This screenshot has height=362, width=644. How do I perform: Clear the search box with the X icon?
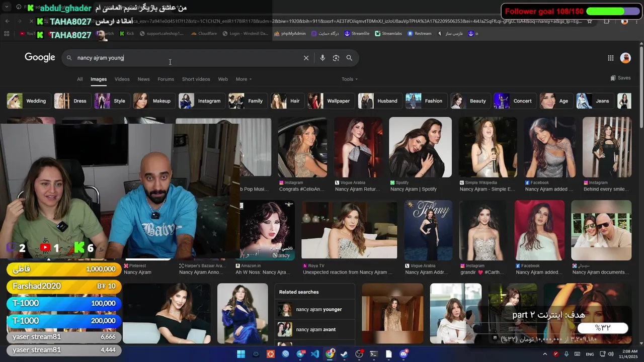pyautogui.click(x=306, y=58)
